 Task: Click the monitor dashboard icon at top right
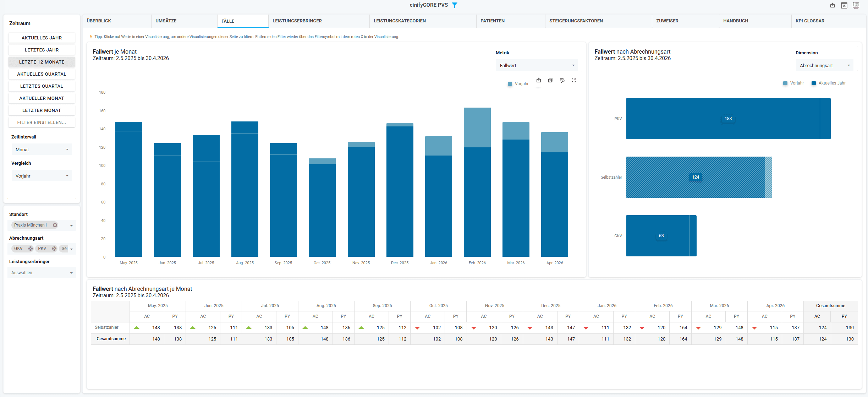(x=856, y=5)
